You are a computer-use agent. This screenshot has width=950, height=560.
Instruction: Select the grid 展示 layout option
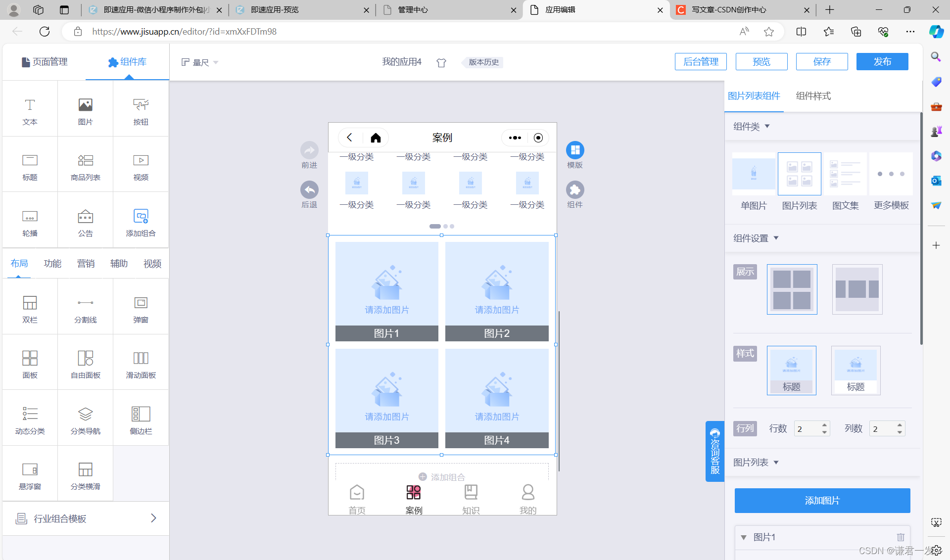point(792,289)
